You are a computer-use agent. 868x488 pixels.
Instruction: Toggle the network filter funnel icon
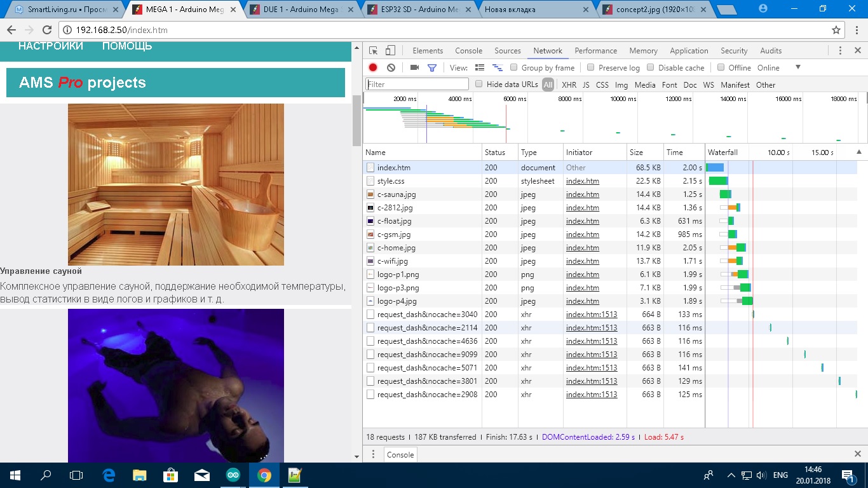pyautogui.click(x=432, y=68)
